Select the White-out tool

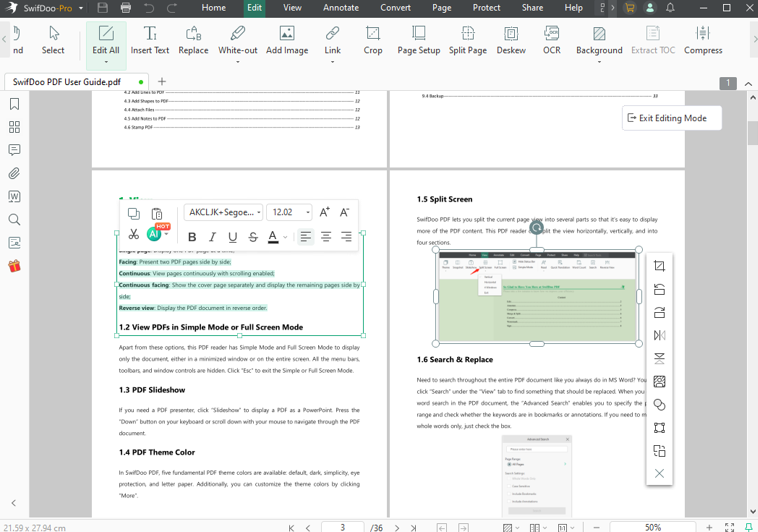[x=237, y=42]
